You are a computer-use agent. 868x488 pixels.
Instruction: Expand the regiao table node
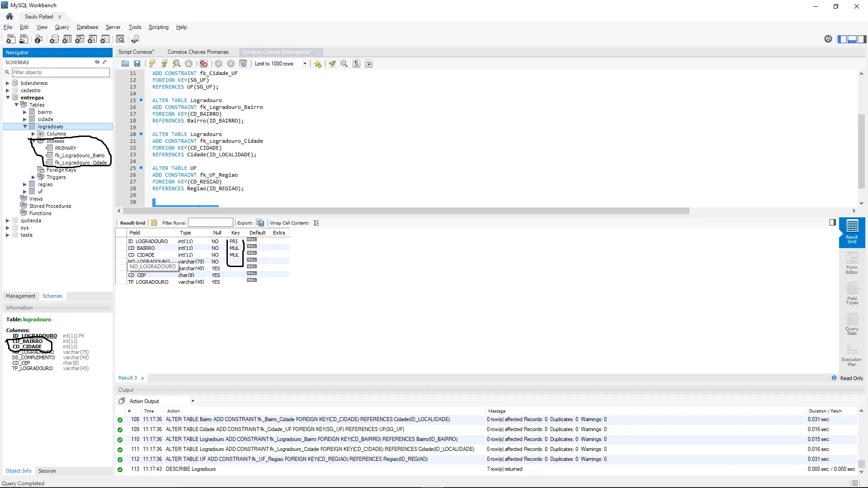(25, 184)
